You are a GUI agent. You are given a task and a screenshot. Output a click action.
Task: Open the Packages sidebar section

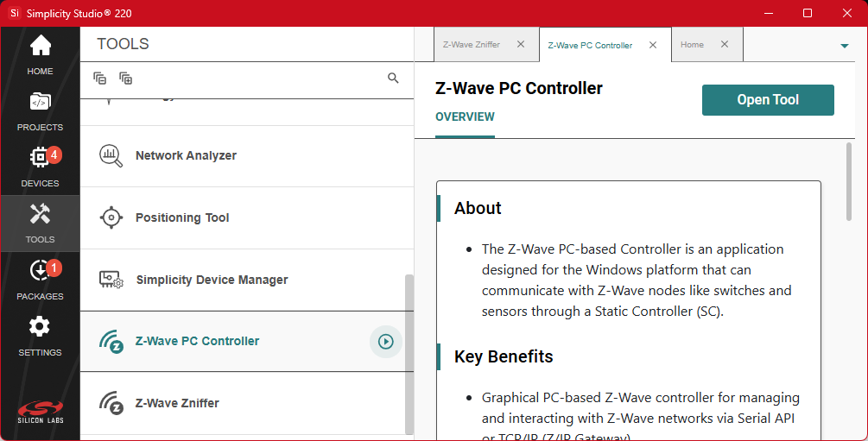(x=40, y=280)
